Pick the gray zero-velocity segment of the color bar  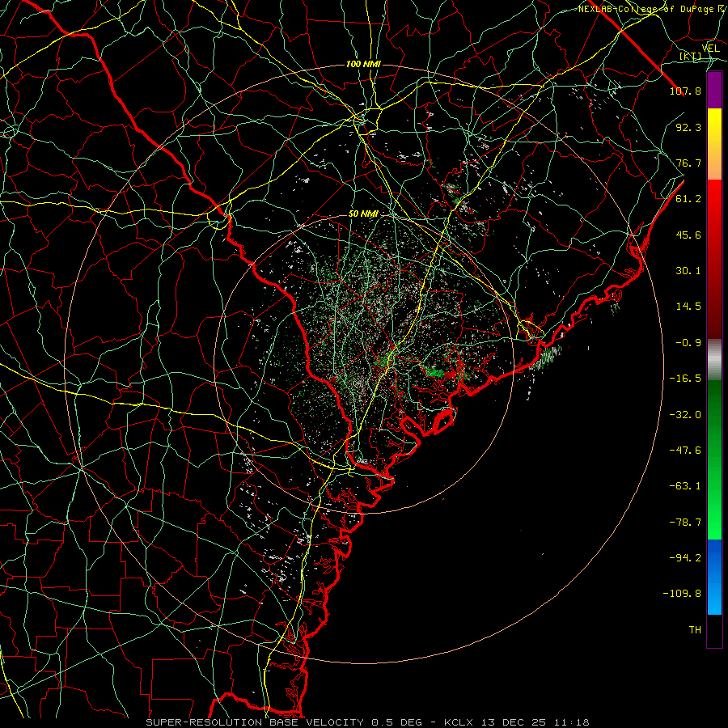(x=714, y=358)
